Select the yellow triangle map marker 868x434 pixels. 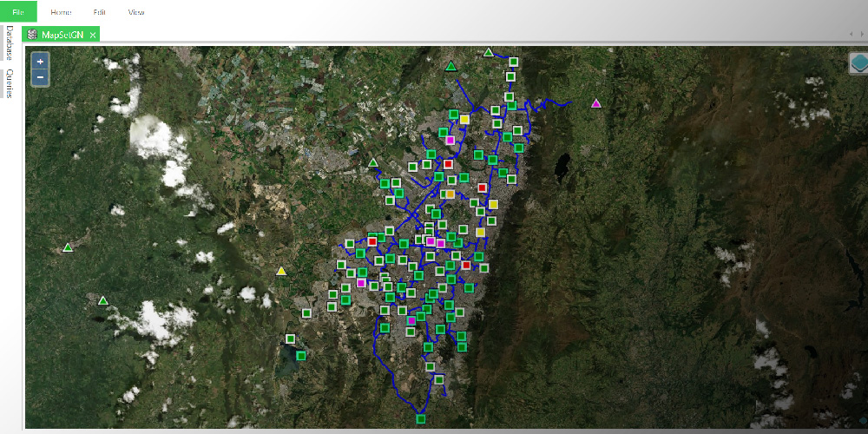click(x=281, y=271)
